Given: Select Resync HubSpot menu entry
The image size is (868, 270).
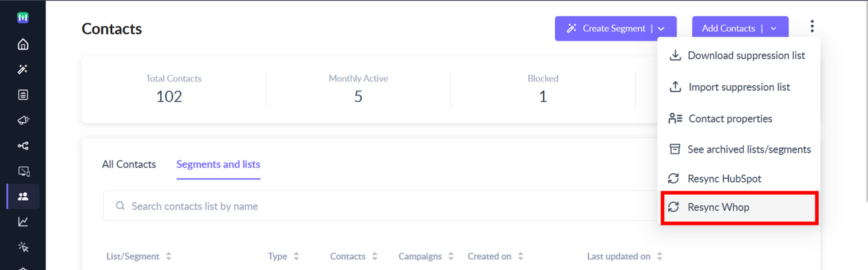Looking at the screenshot, I should point(740,179).
